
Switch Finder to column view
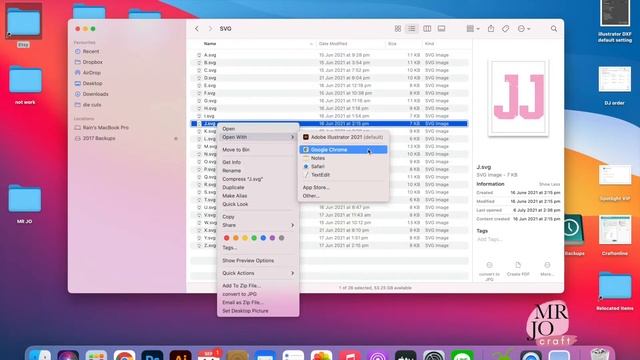(x=427, y=29)
